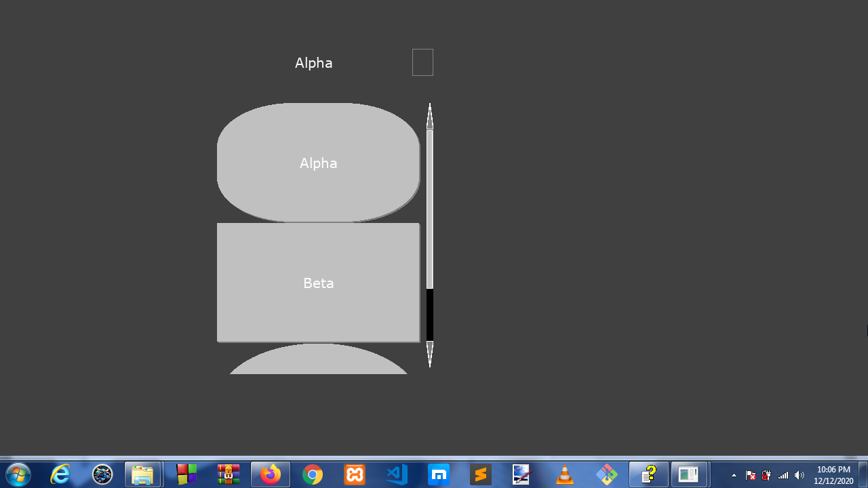Open Internet Explorer from the taskbar
Image resolution: width=868 pixels, height=488 pixels.
click(60, 474)
